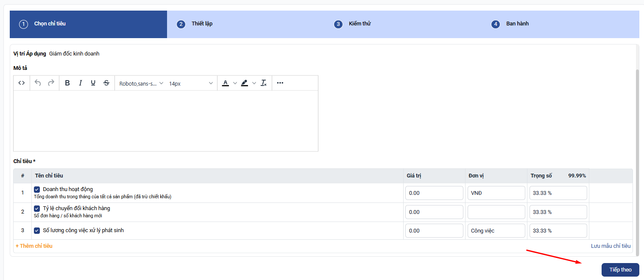
Task: Uncheck the Tỷ lệ chuyển đổi khách hàng checkbox
Action: coord(37,208)
